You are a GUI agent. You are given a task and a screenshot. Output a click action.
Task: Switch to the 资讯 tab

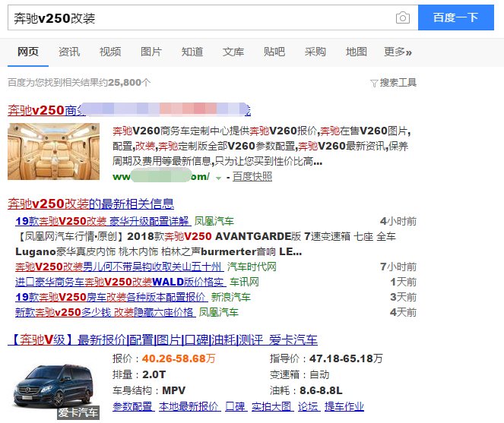69,52
